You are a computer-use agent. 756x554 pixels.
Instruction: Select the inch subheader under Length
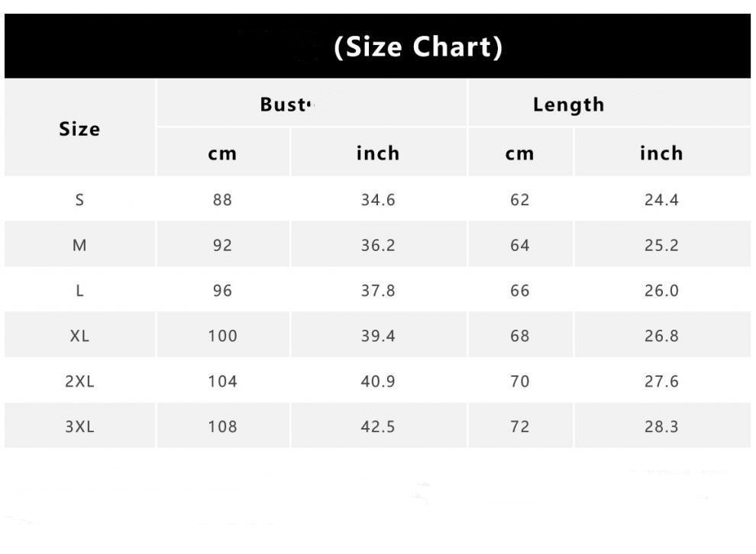661,153
